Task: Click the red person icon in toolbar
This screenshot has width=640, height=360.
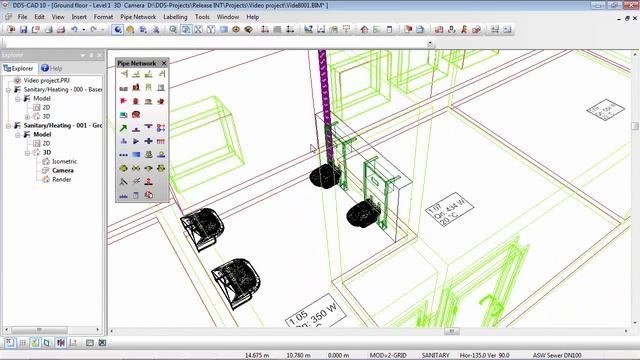Action: 464,29
